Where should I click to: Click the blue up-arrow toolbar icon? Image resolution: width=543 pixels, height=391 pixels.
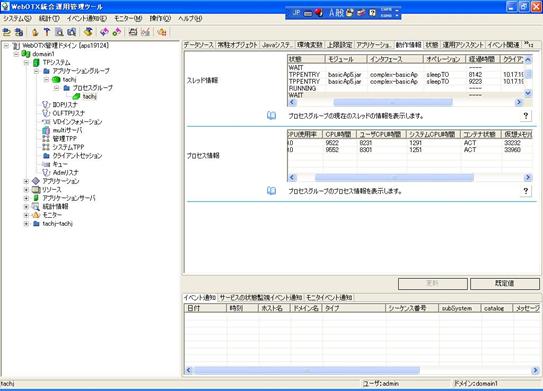(x=47, y=32)
